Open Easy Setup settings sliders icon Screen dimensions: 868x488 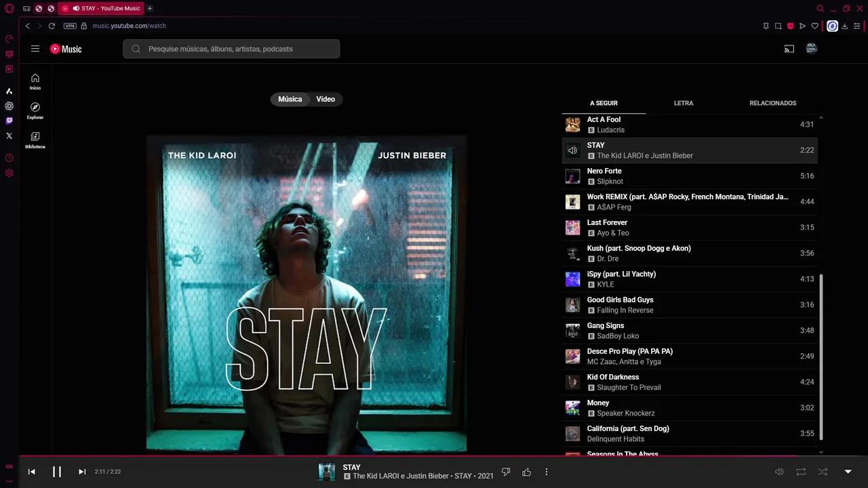857,26
